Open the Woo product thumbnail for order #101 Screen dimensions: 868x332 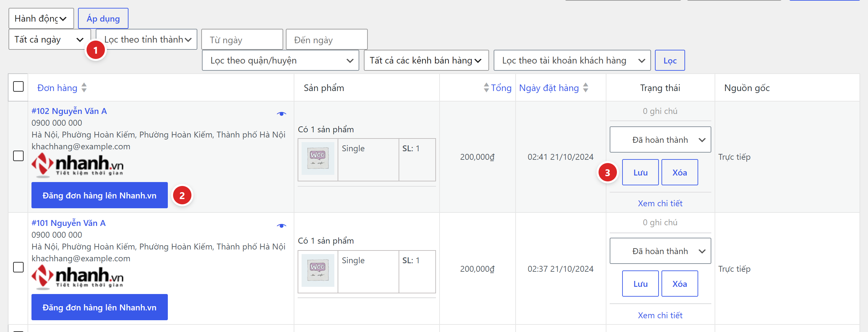click(x=318, y=270)
